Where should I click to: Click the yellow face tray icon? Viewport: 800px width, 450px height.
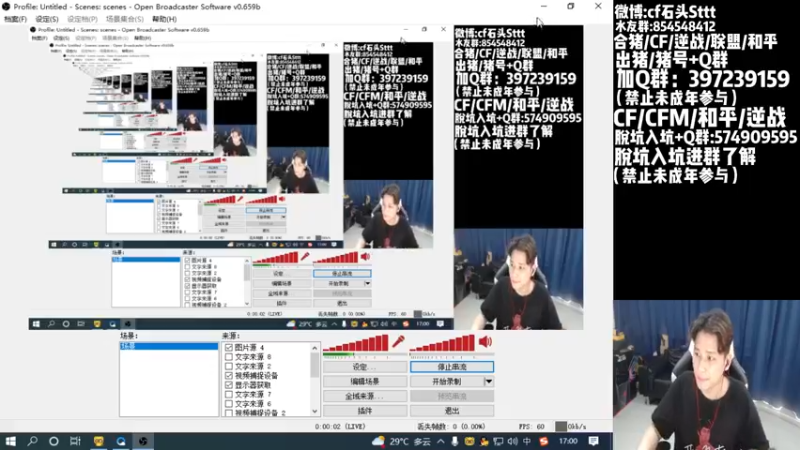469,441
